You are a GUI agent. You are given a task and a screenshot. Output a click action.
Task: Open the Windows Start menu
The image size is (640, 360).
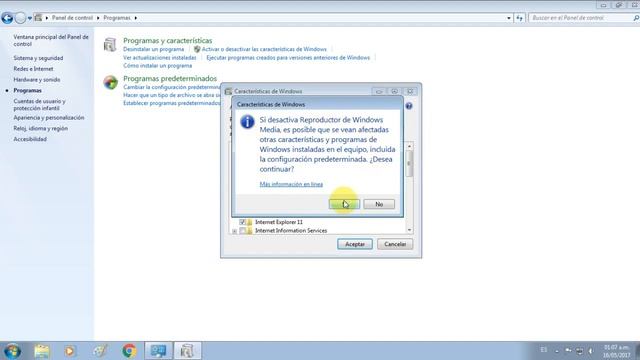click(x=12, y=351)
